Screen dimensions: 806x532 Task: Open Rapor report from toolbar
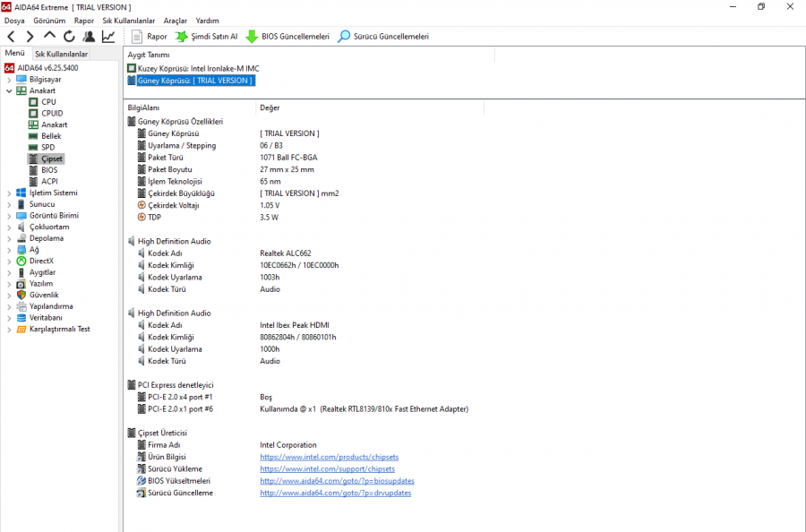149,37
